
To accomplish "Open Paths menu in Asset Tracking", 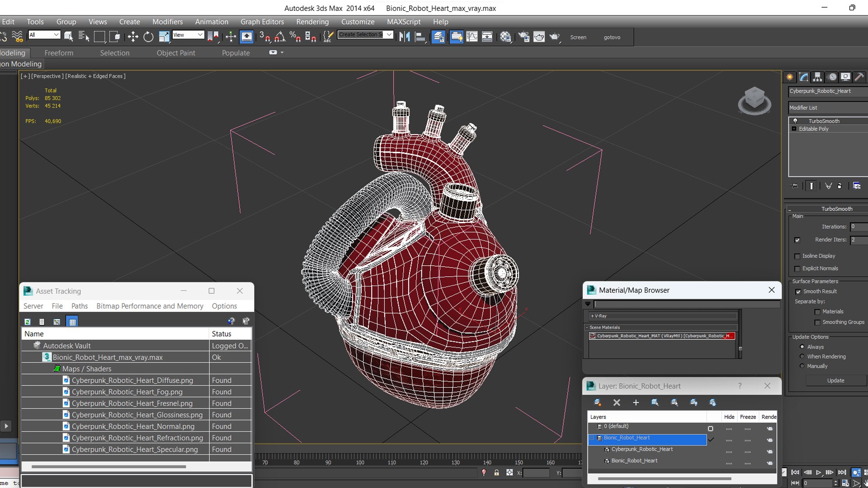I will tap(80, 306).
